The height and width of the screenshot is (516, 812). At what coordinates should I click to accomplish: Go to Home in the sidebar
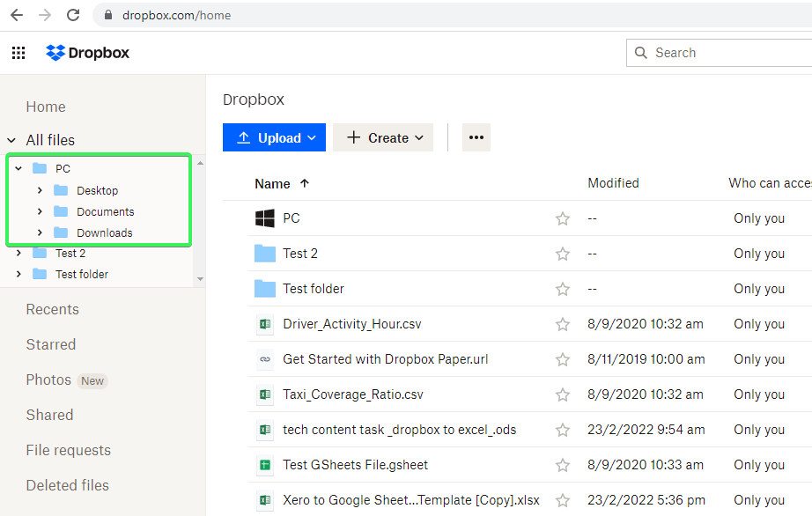click(46, 107)
